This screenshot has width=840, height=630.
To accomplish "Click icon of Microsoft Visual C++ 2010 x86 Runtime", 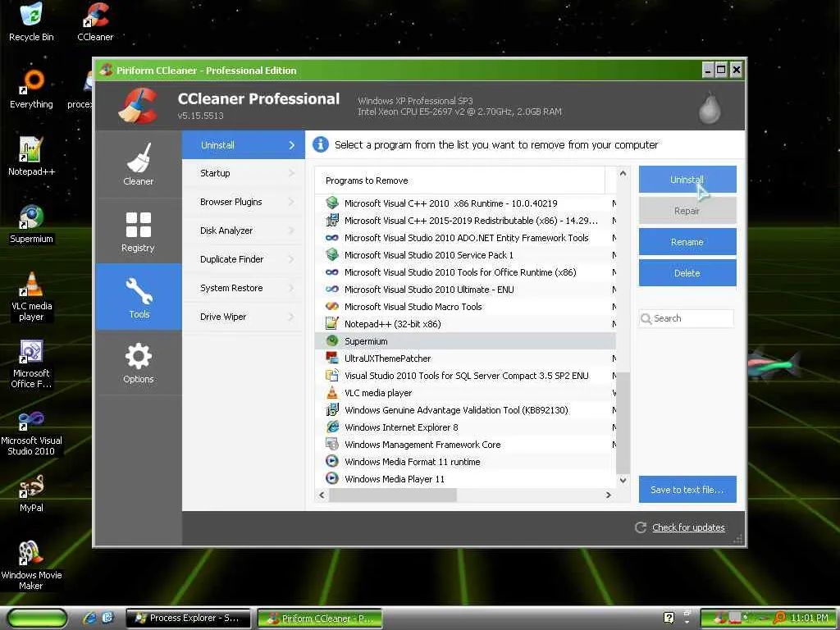I will tap(332, 203).
